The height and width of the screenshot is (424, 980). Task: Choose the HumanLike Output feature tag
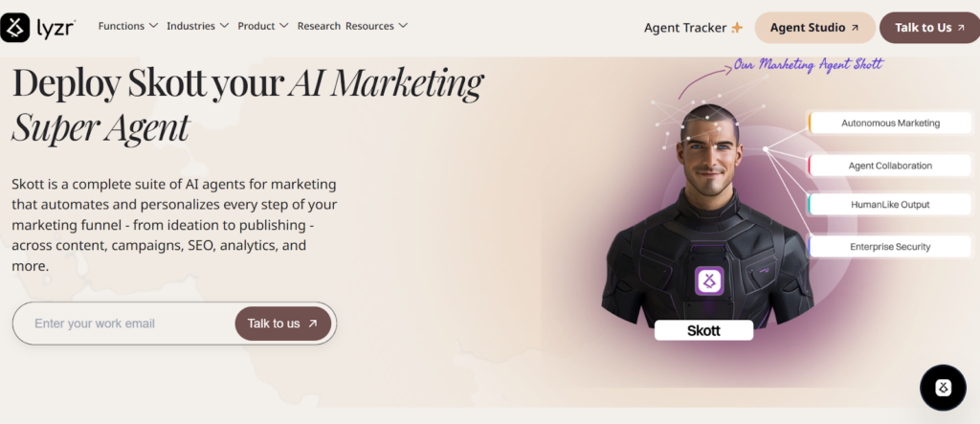tap(890, 204)
